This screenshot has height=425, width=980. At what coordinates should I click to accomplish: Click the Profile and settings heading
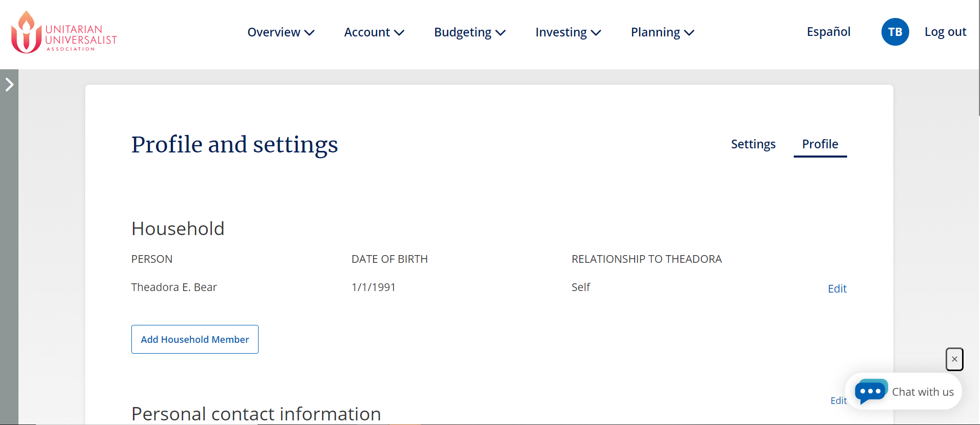(234, 145)
